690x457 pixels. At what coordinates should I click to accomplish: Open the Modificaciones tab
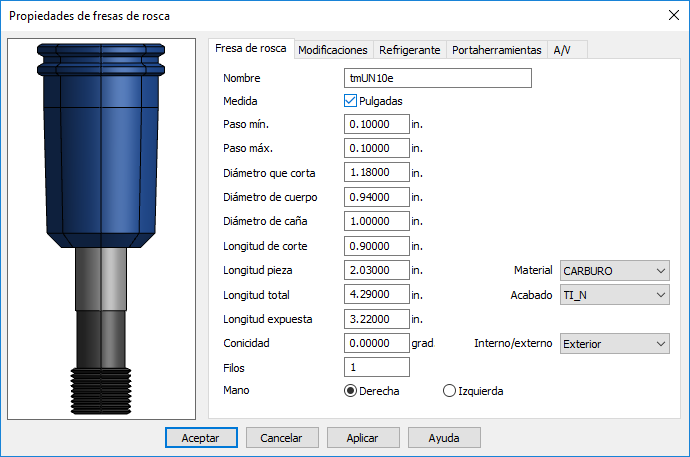pyautogui.click(x=333, y=50)
